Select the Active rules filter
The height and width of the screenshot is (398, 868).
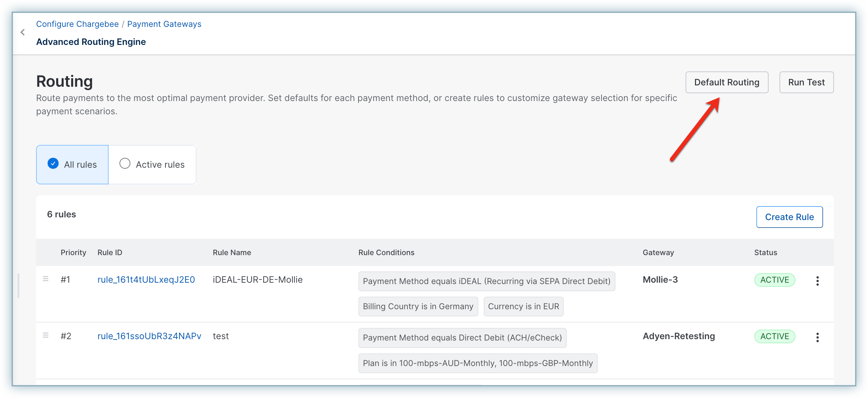152,165
